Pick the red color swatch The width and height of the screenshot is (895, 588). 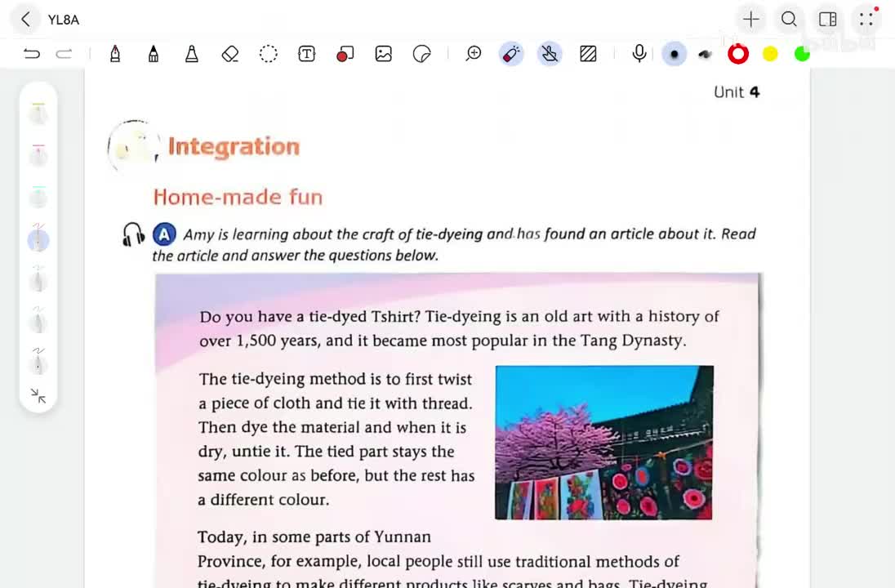pos(738,54)
